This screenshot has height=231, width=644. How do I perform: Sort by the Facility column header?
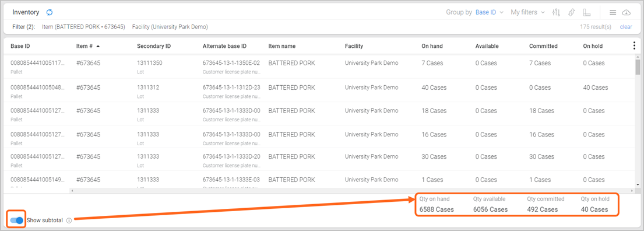coord(354,46)
